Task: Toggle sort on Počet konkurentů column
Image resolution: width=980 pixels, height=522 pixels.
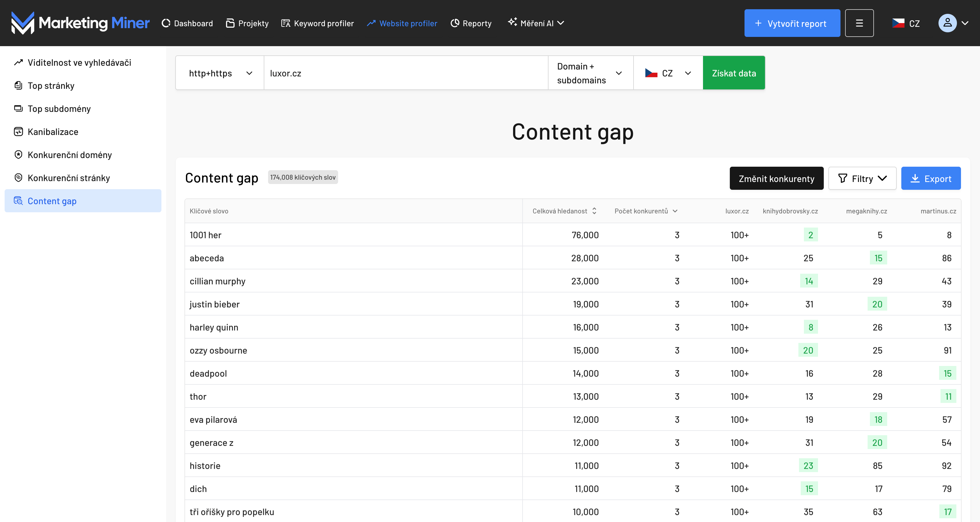Action: (675, 211)
